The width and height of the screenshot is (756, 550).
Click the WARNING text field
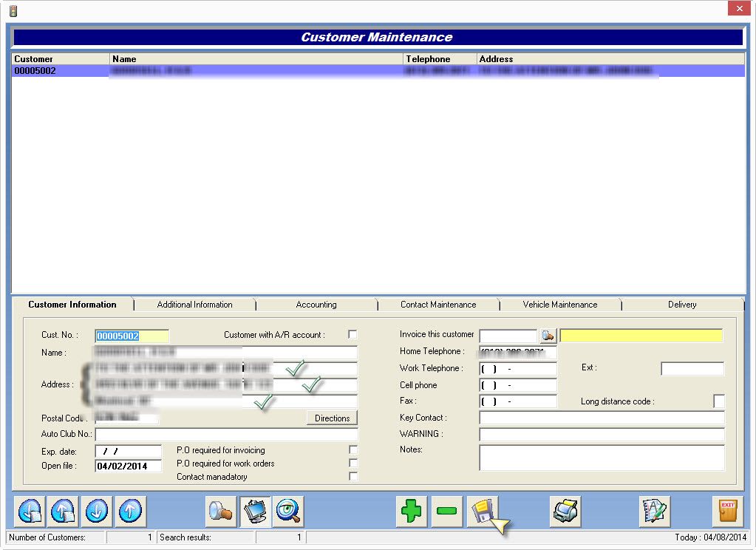point(602,434)
